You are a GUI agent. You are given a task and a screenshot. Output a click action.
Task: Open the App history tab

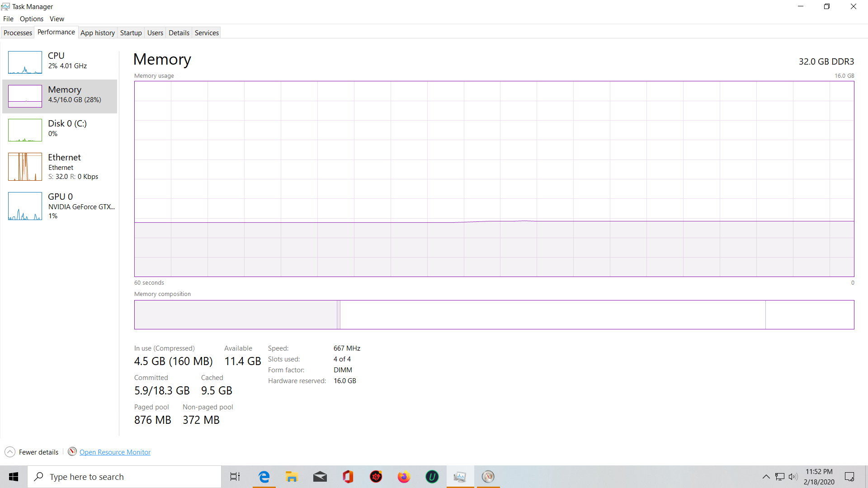pyautogui.click(x=97, y=33)
